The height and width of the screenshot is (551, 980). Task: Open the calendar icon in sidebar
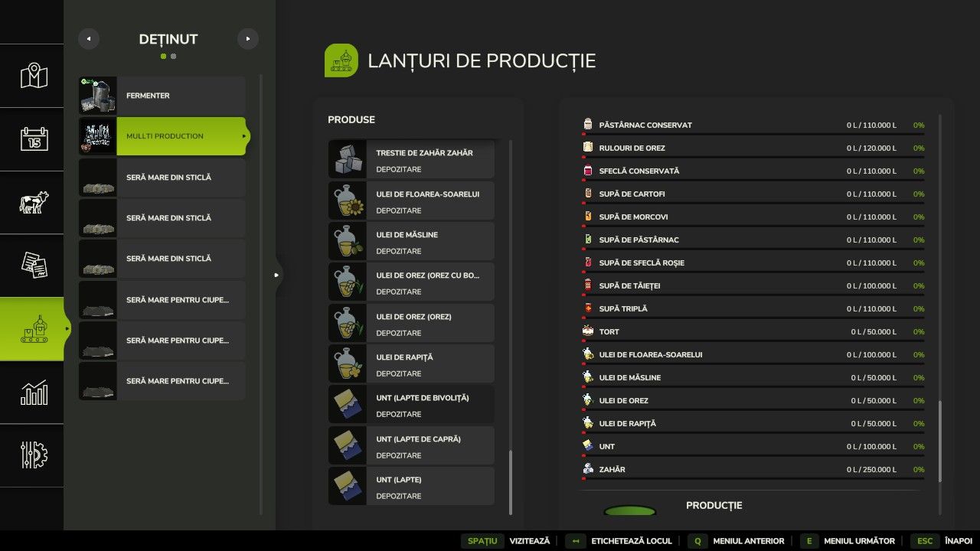[33, 139]
